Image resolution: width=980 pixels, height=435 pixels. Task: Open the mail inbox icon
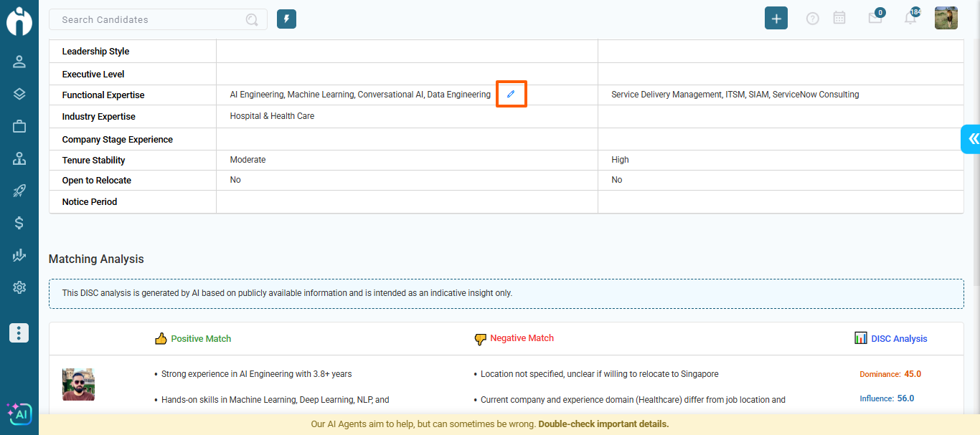pos(875,19)
